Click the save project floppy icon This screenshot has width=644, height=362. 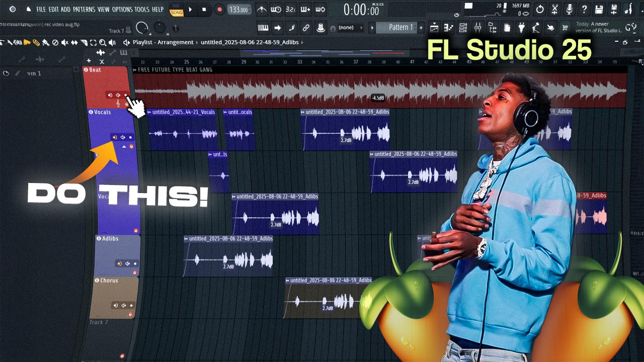coord(599,10)
